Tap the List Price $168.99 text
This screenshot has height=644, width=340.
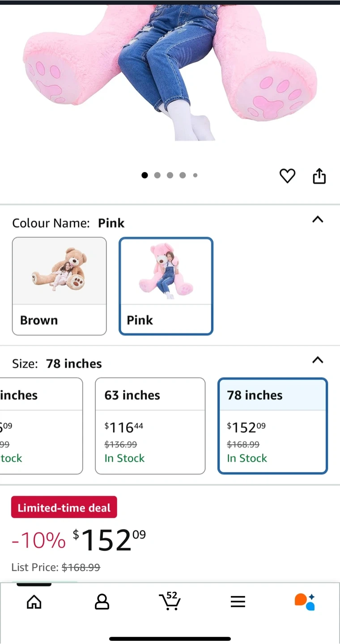[x=56, y=568]
